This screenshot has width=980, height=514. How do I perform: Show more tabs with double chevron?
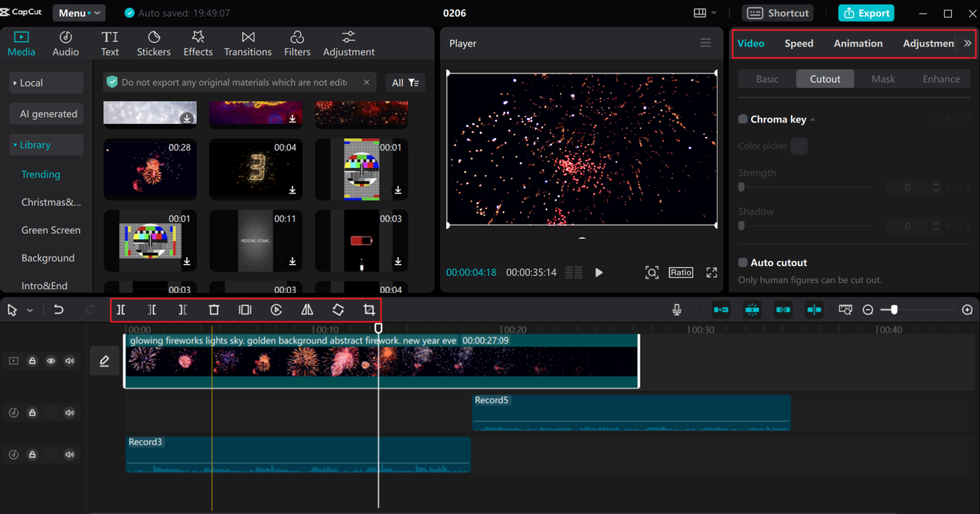(x=968, y=44)
